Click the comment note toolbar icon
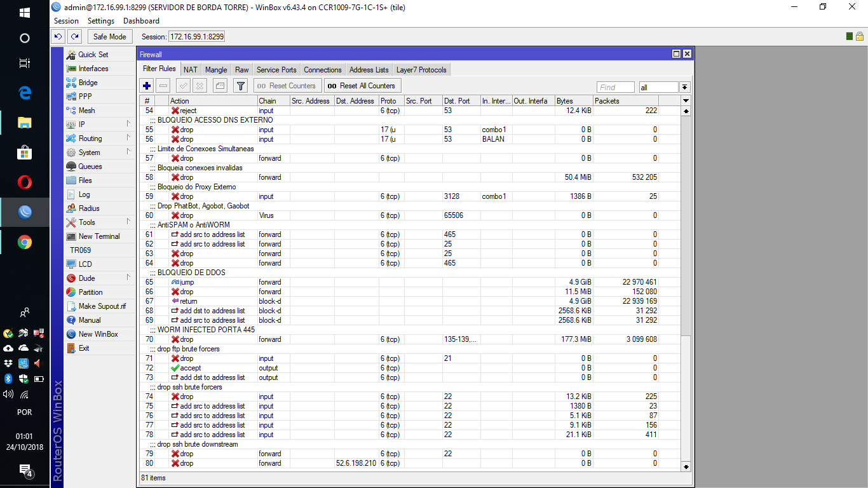The image size is (868, 488). tap(220, 86)
